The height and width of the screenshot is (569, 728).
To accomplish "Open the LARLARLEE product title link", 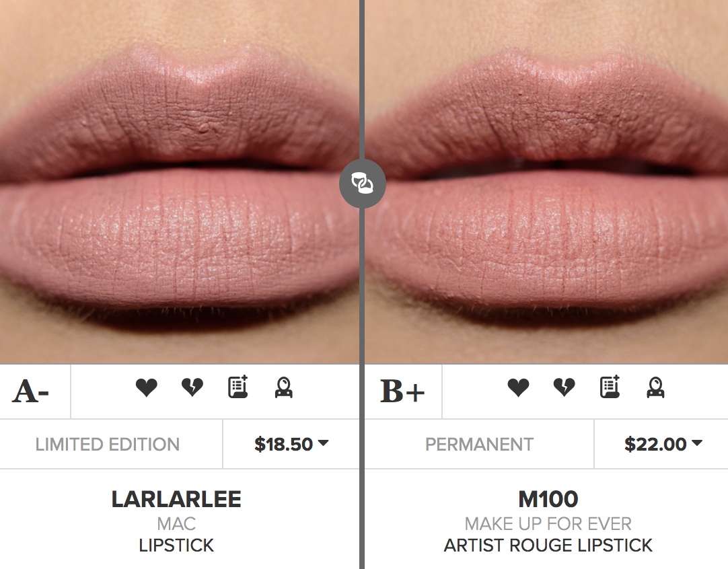I will coord(176,499).
